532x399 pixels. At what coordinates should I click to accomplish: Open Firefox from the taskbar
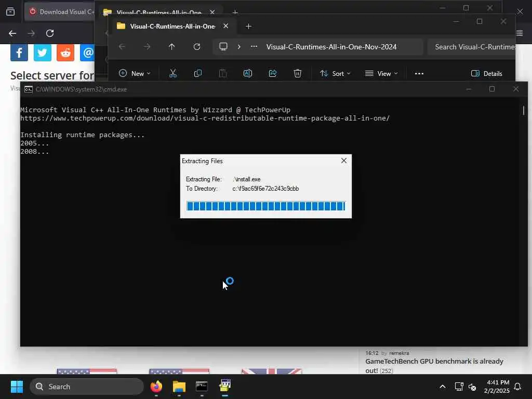click(x=156, y=387)
